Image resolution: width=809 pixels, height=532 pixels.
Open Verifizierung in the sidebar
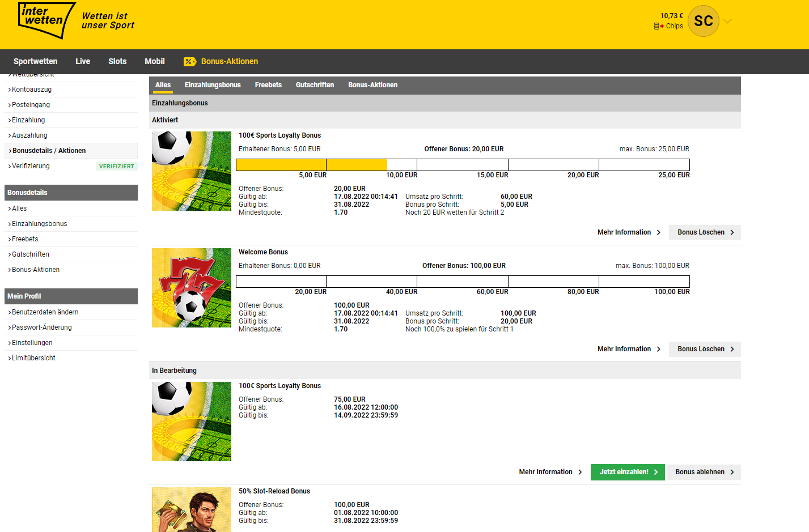coord(31,166)
